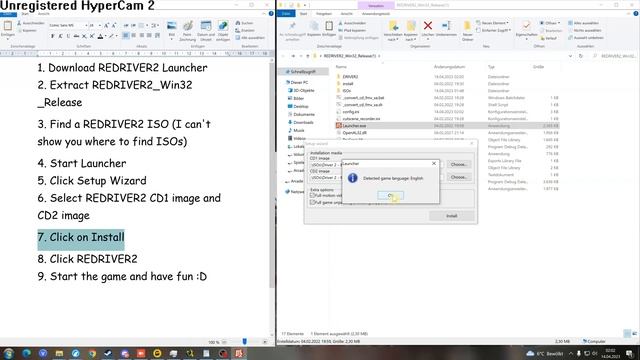640x360 pixels.
Task: Click Suchen in the WordPad ribbon
Action: pos(245,23)
